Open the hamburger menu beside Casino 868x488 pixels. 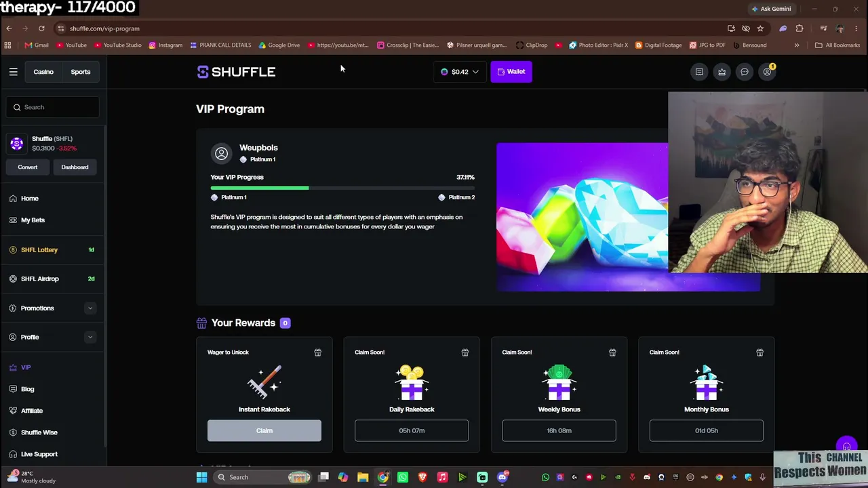pyautogui.click(x=13, y=72)
